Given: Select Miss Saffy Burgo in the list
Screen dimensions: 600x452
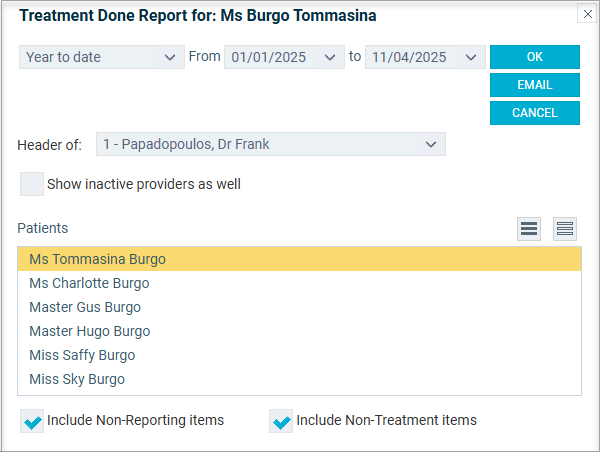Looking at the screenshot, I should (x=300, y=355).
